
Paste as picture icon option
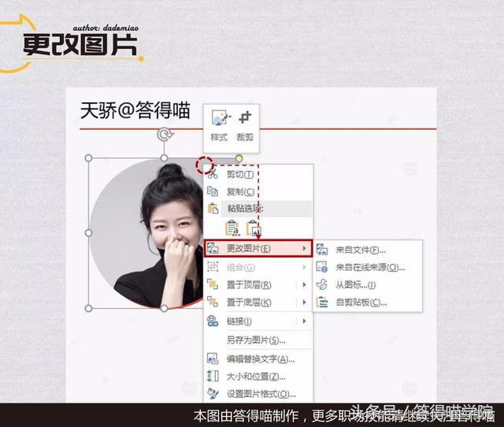pyautogui.click(x=254, y=228)
